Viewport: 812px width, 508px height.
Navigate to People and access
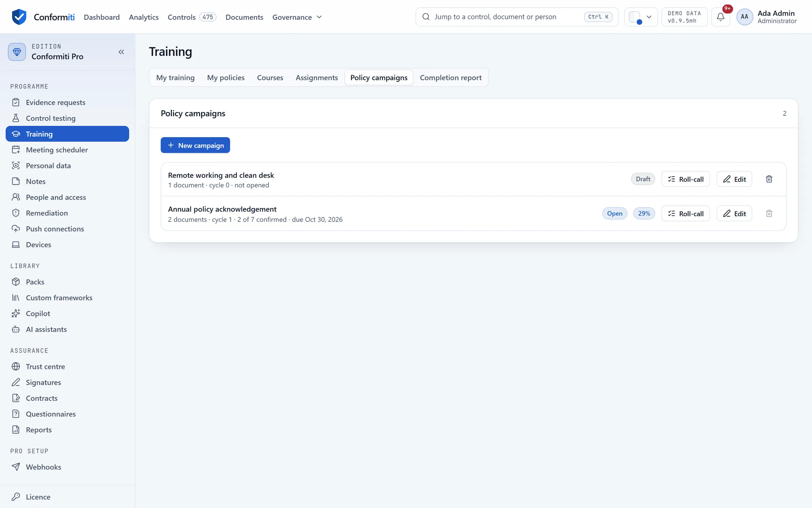click(x=67, y=197)
